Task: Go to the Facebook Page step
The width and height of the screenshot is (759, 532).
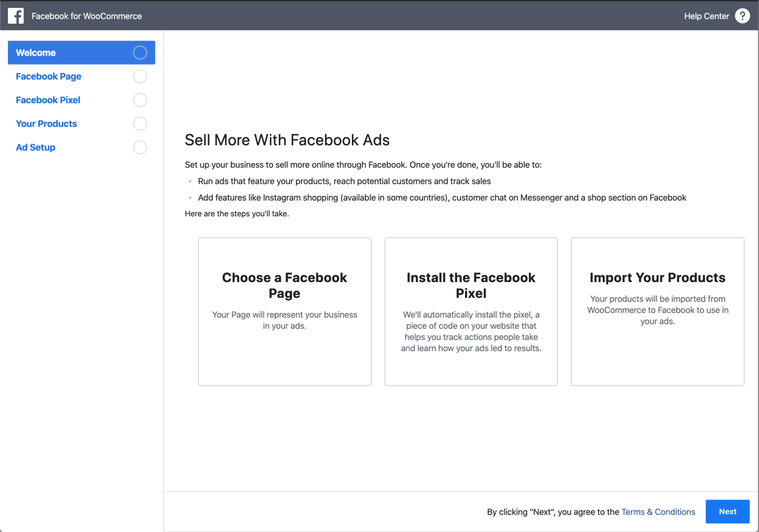Action: pos(82,76)
